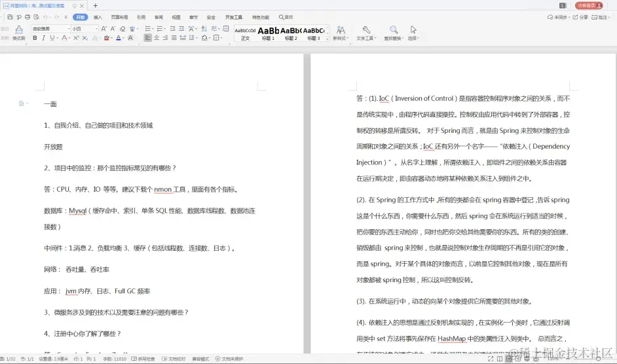
Task: Click the Redo arrow icon
Action: pos(56,17)
